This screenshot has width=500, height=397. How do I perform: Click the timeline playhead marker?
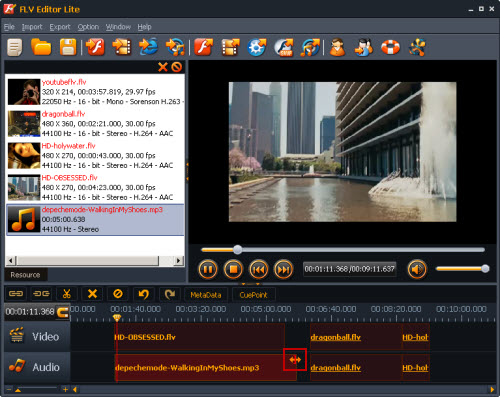tap(117, 318)
